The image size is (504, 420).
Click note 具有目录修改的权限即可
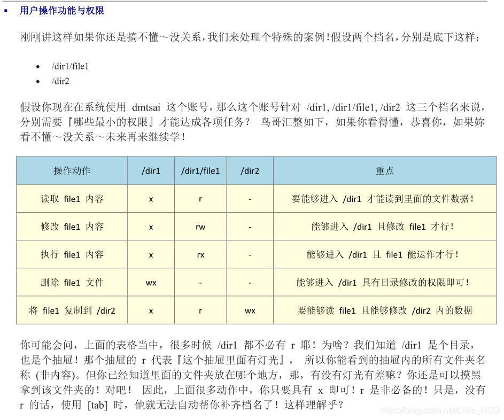tap(383, 283)
